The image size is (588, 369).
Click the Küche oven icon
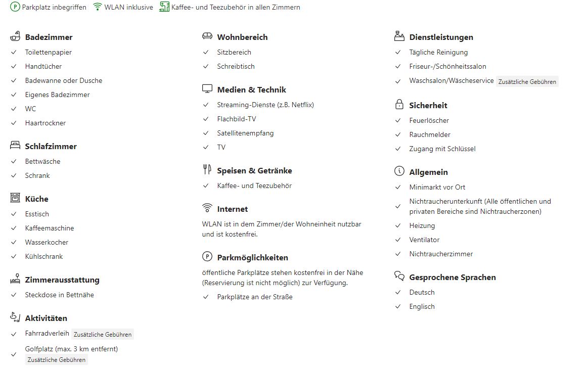point(15,198)
